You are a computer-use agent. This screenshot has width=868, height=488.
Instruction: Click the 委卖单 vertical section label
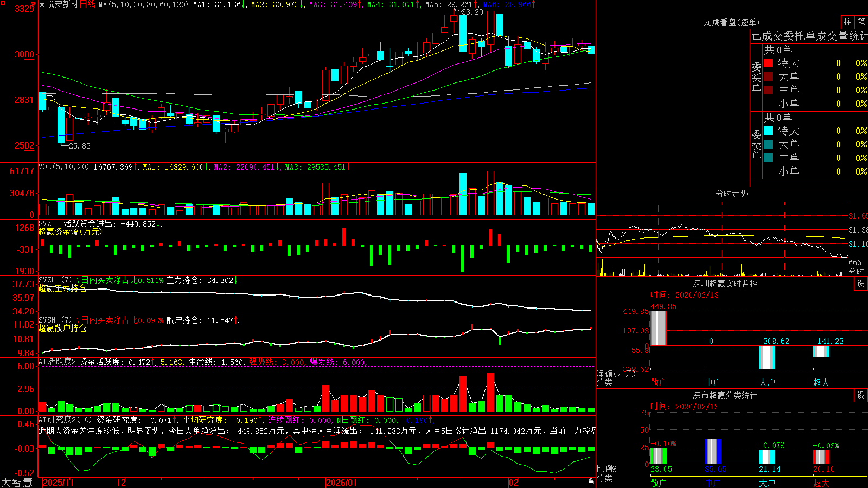756,145
